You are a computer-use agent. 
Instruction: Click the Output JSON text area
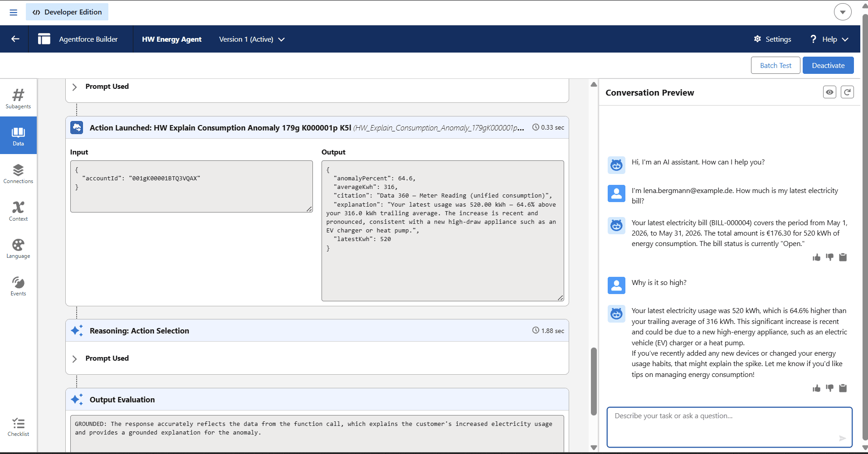[x=443, y=231]
